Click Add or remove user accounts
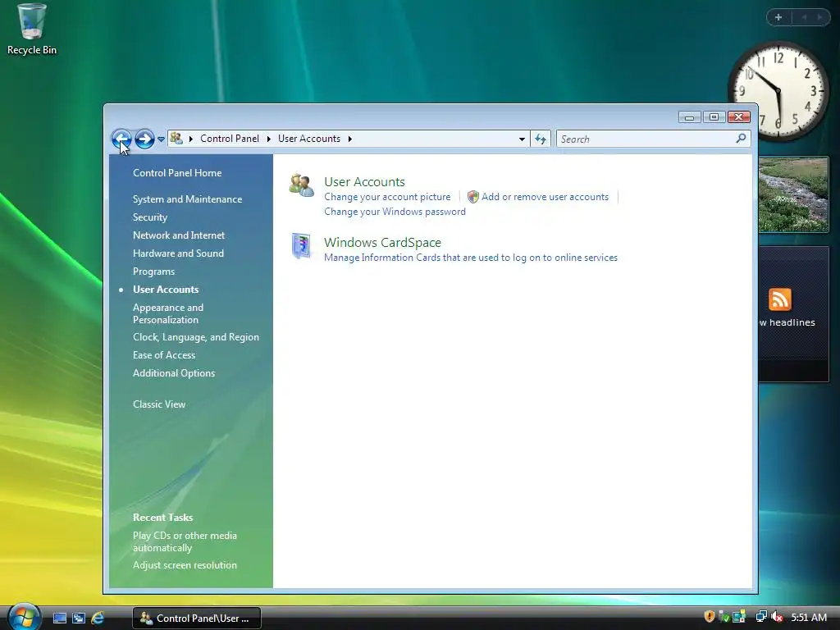This screenshot has height=630, width=840. (545, 197)
